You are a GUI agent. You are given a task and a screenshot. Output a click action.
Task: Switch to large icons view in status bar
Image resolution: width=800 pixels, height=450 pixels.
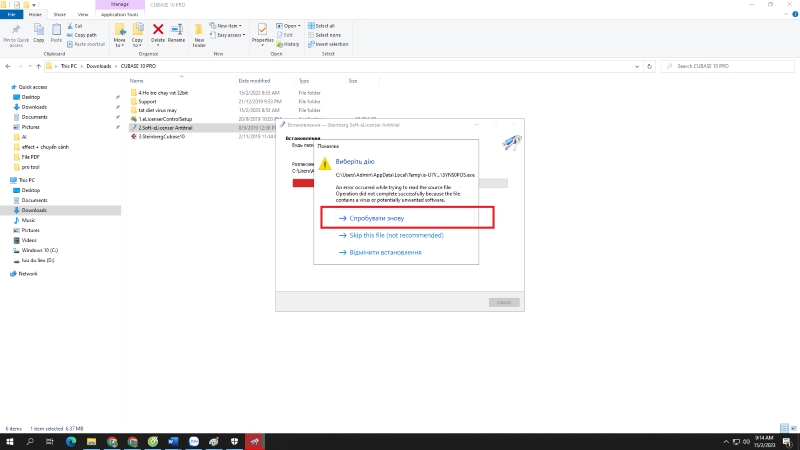(793, 429)
